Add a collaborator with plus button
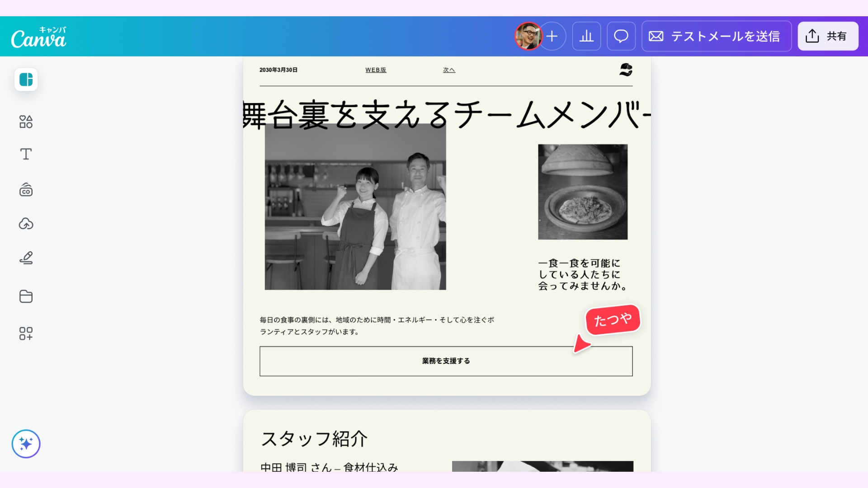This screenshot has width=868, height=488. tap(552, 36)
